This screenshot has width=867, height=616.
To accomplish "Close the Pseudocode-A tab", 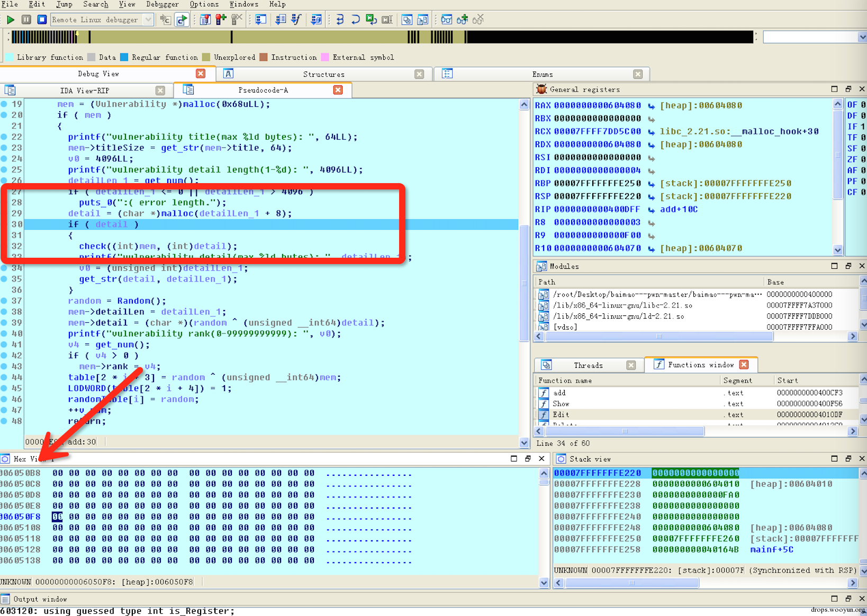I will 338,90.
